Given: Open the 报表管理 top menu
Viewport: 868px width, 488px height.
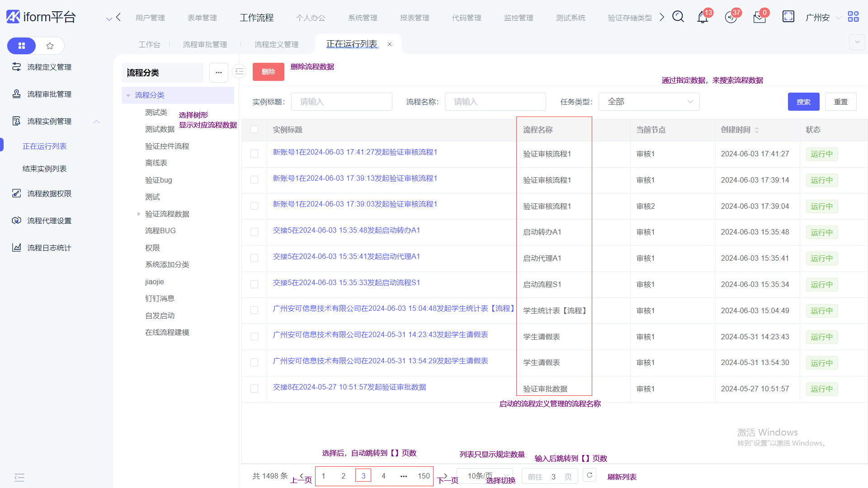Looking at the screenshot, I should 414,18.
